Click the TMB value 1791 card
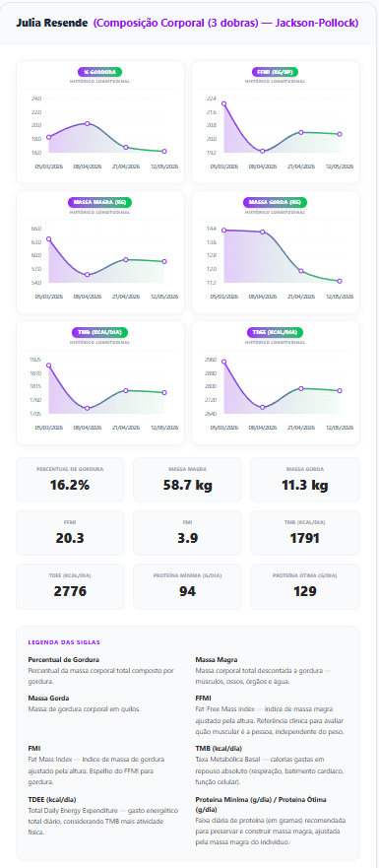This screenshot has width=379, height=868. [x=305, y=533]
